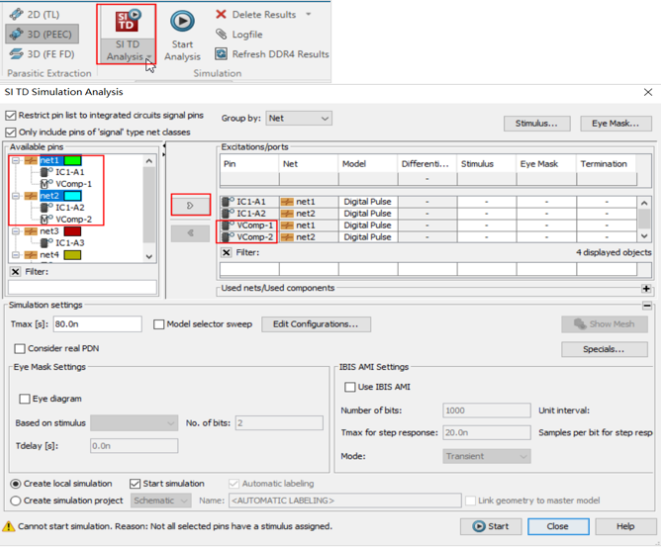Viewport: 661px width, 548px height.
Task: Toggle Start simulation checkbox
Action: click(135, 484)
